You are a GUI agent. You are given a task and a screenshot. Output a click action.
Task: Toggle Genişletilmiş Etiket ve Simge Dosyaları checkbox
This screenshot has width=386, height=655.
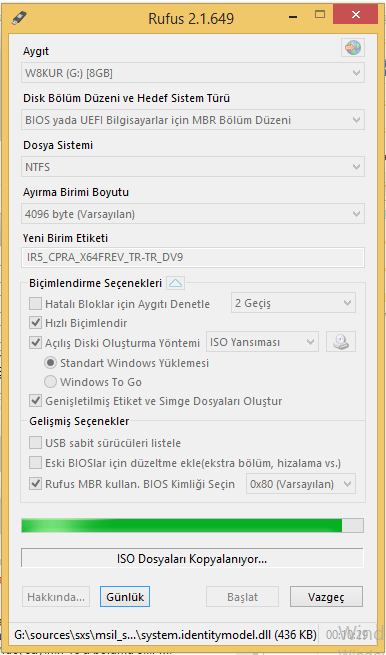(x=35, y=401)
